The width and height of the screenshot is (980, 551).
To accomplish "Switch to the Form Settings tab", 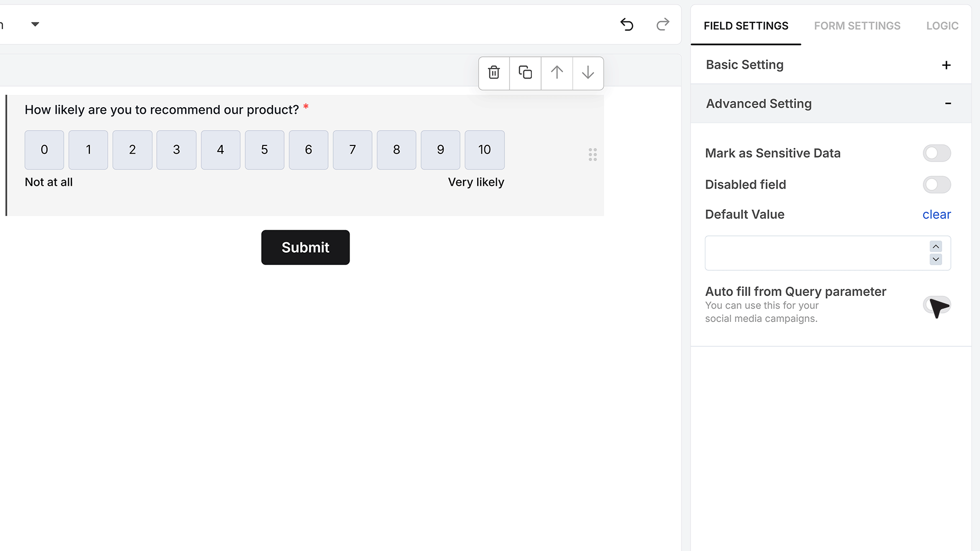I will (x=857, y=26).
